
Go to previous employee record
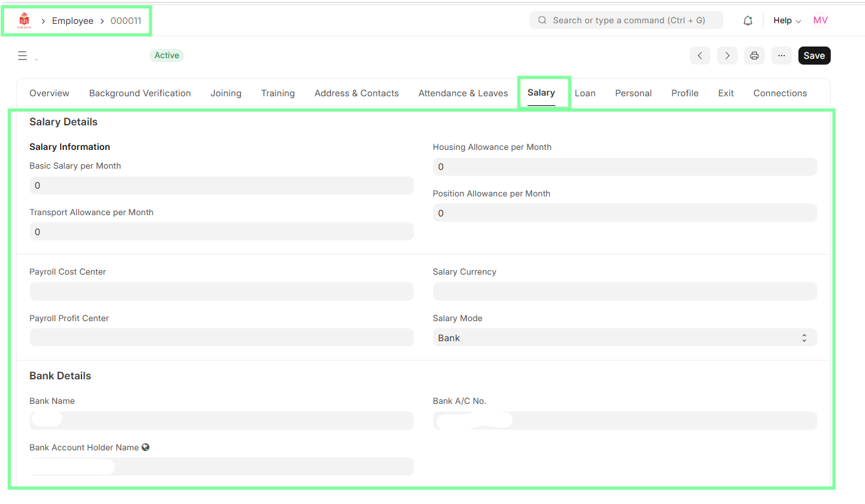point(699,56)
